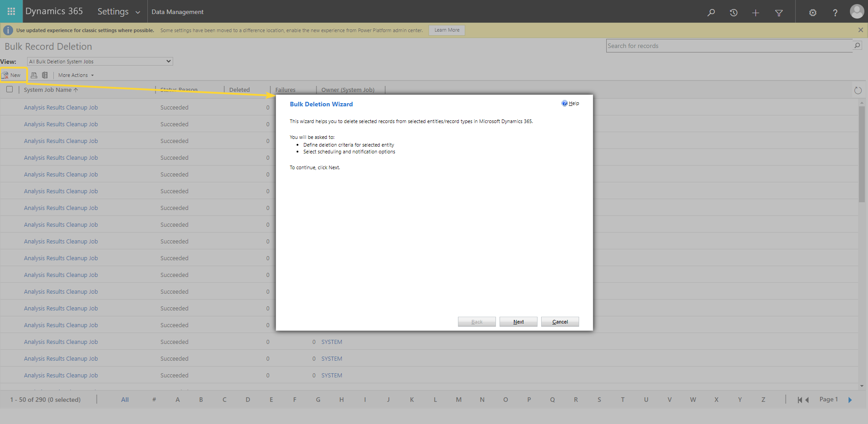Click the global search magnifier icon
Viewport: 868px width, 424px height.
coord(711,13)
